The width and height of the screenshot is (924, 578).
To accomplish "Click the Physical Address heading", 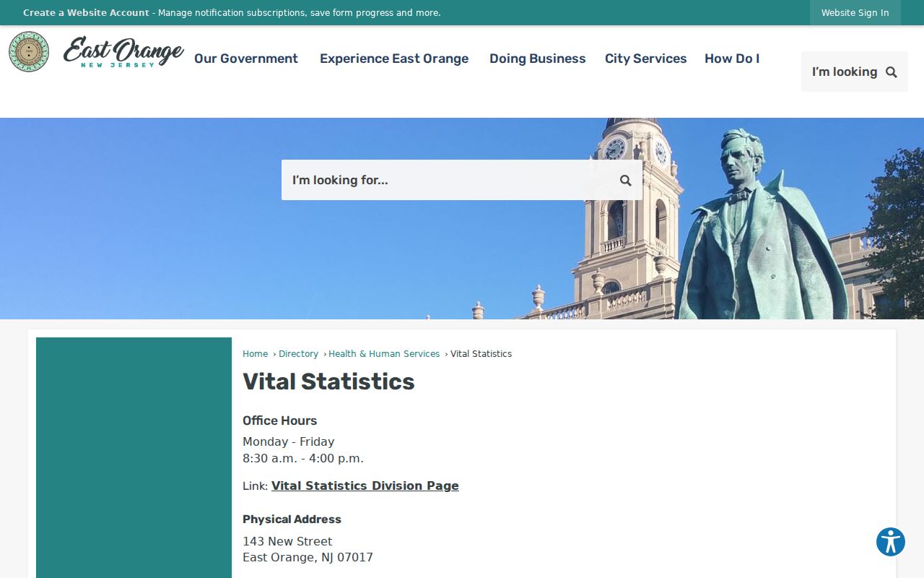I will [x=292, y=519].
